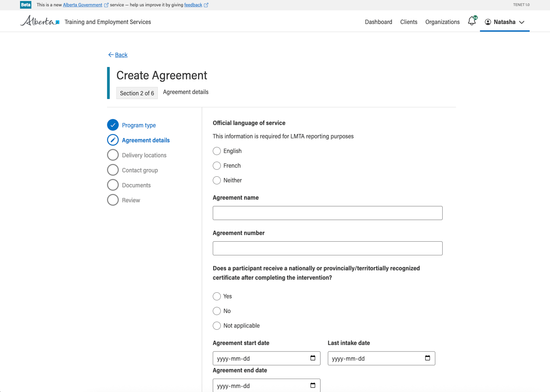Click the Back link

[x=121, y=55]
